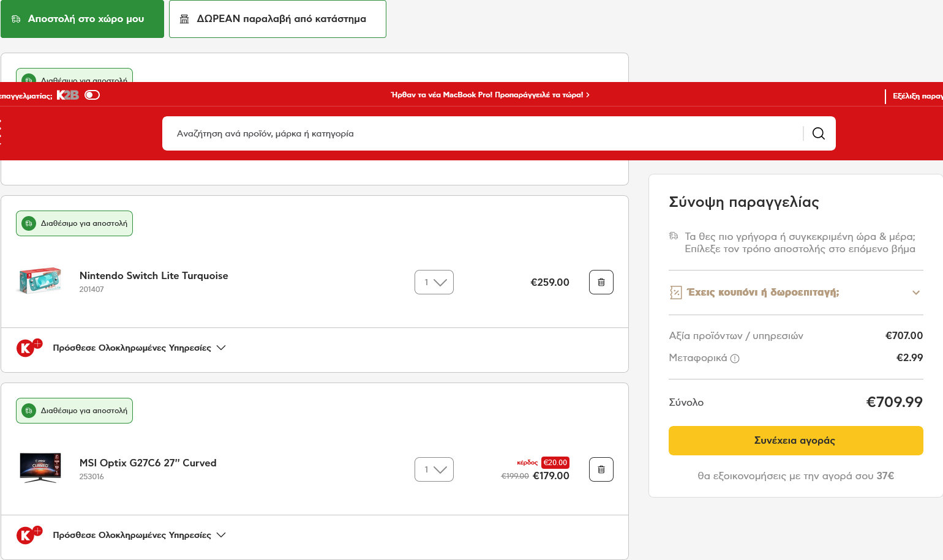Click the €259.00 Nintendo price
Screen dimensions: 943x560
[x=550, y=282]
